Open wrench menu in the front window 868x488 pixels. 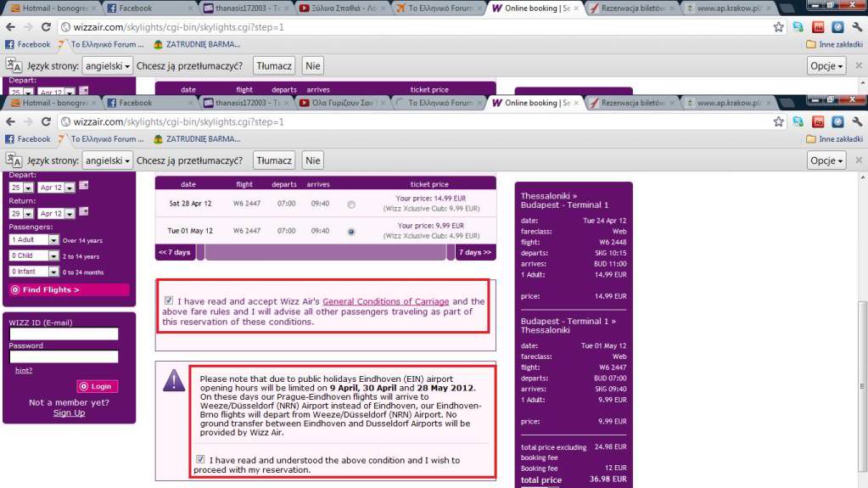click(x=857, y=121)
